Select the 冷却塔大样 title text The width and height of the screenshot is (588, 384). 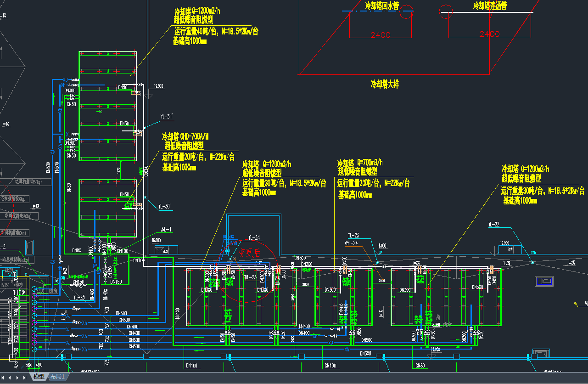tap(385, 84)
